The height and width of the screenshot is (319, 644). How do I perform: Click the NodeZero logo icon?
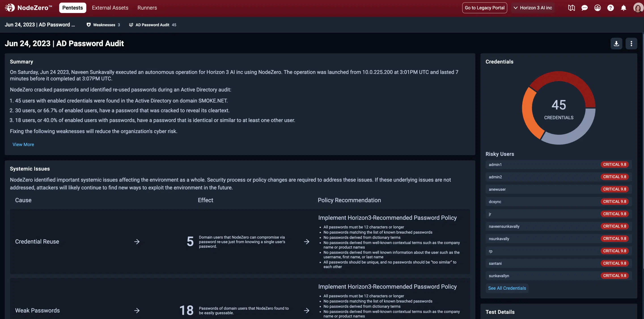pos(10,8)
